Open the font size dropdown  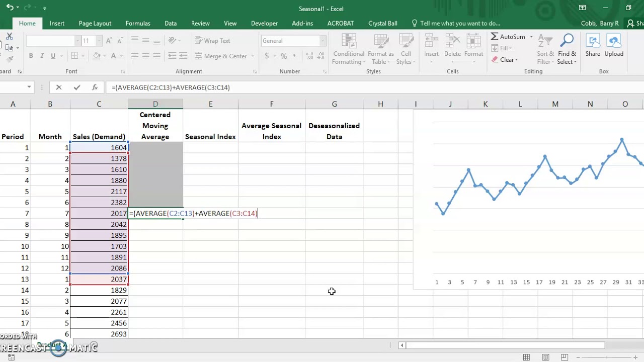tap(99, 41)
